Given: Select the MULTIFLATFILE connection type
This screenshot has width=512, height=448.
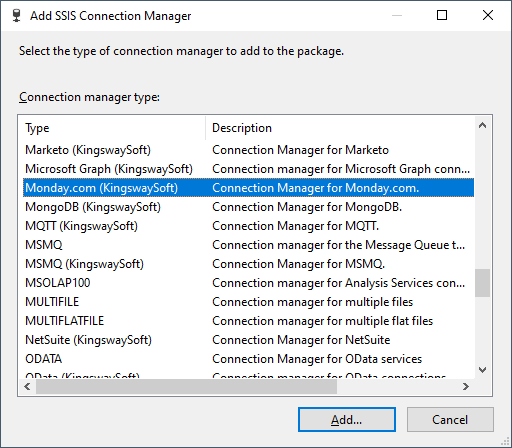Looking at the screenshot, I should (x=248, y=321).
